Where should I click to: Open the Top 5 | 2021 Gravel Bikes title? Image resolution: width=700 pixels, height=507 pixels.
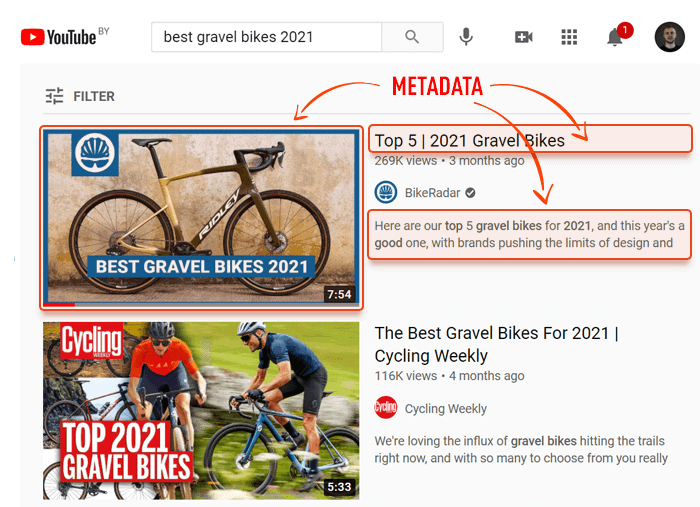(470, 141)
